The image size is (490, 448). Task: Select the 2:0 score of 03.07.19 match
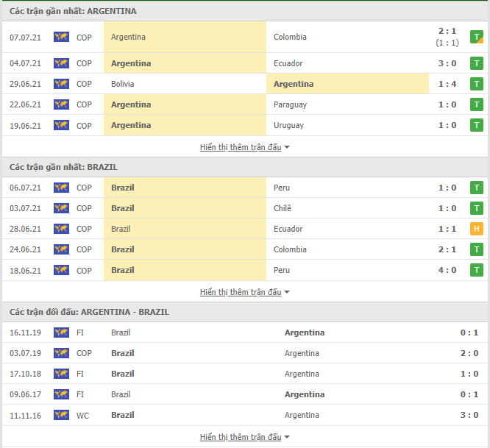coord(469,353)
